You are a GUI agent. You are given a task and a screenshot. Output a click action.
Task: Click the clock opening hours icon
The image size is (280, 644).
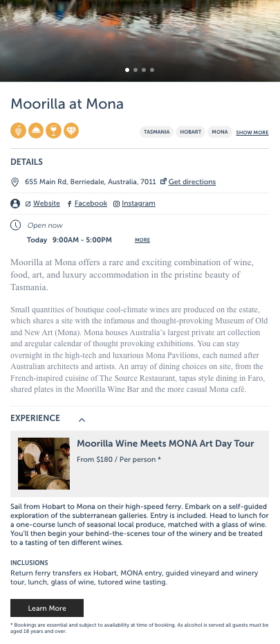(15, 225)
